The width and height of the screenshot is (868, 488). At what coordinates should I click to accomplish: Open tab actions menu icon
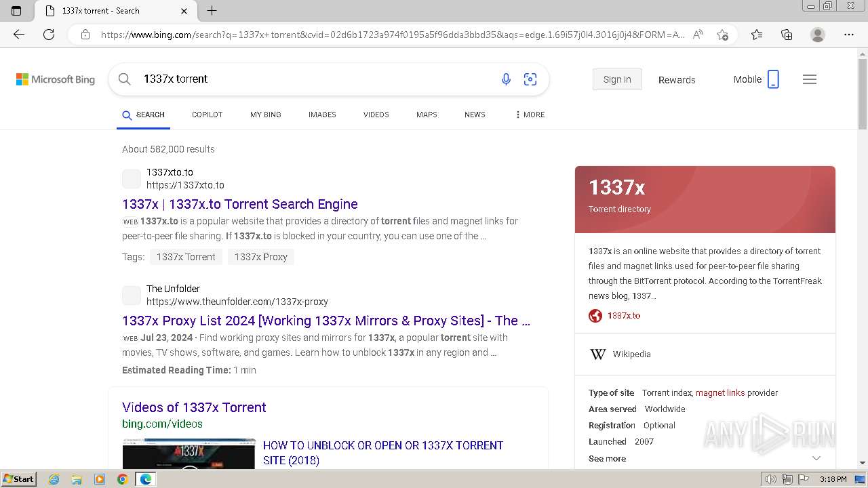16,11
